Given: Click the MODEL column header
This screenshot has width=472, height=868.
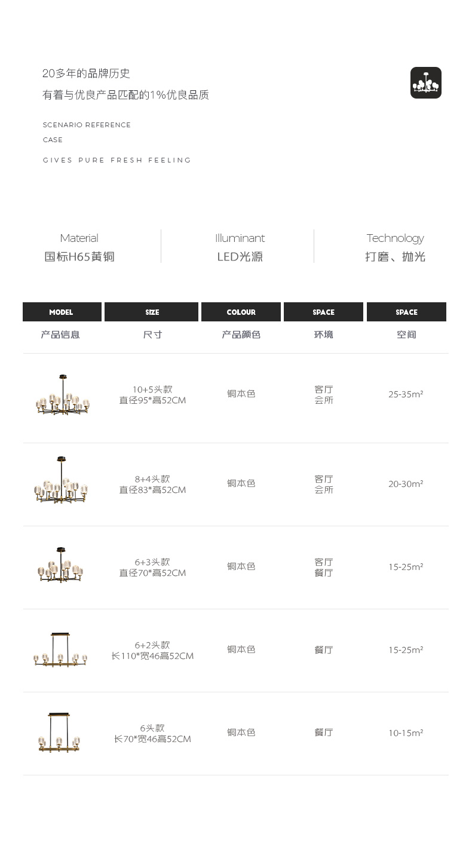Looking at the screenshot, I should 62,312.
